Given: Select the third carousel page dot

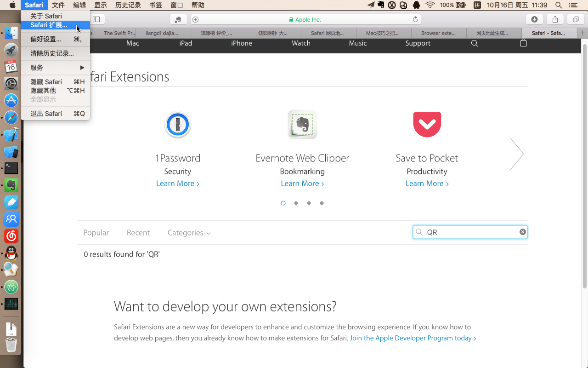Looking at the screenshot, I should tap(309, 203).
